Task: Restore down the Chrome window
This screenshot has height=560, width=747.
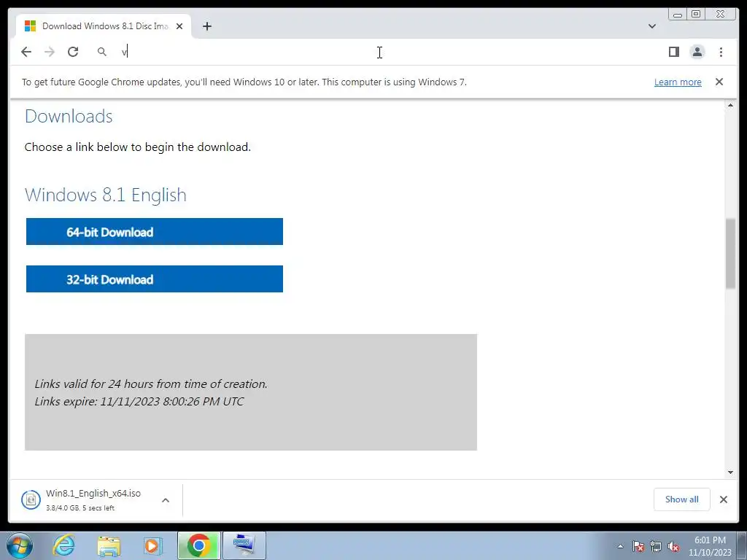Action: (695, 15)
